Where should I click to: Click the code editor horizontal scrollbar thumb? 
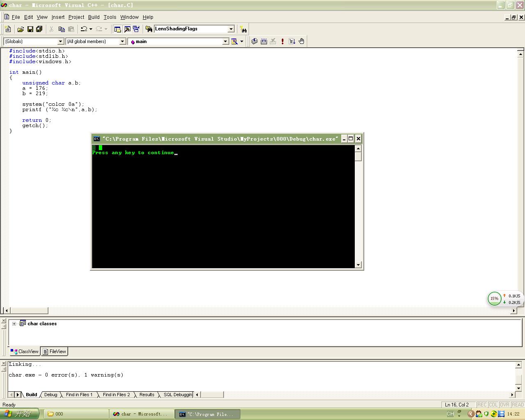(x=29, y=310)
